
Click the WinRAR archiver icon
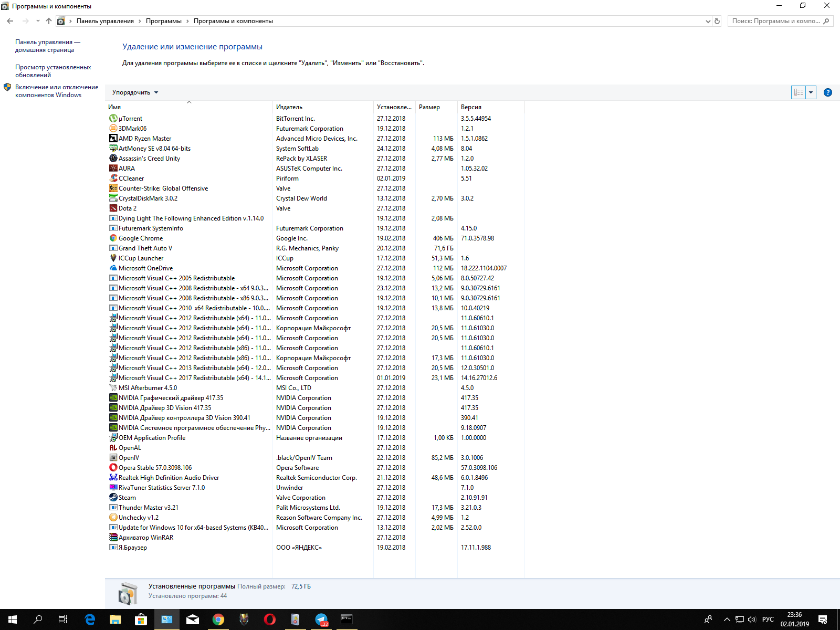click(113, 538)
